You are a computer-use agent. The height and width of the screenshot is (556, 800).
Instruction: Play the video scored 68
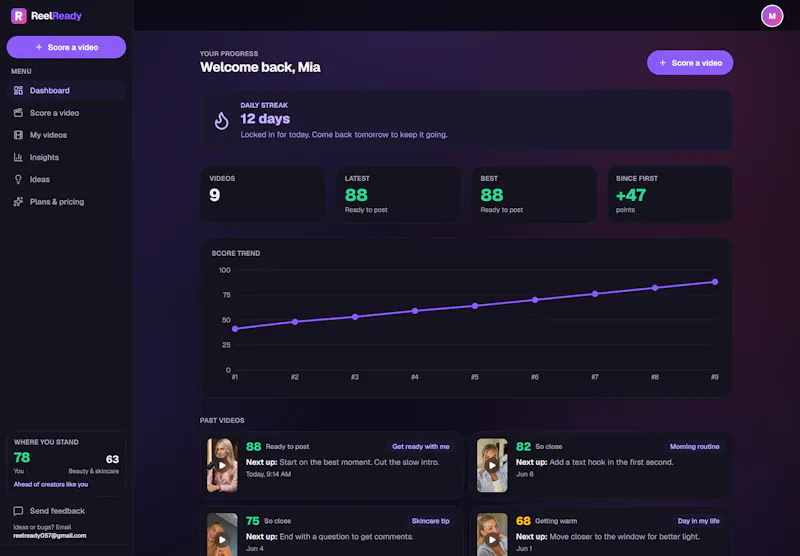point(492,539)
